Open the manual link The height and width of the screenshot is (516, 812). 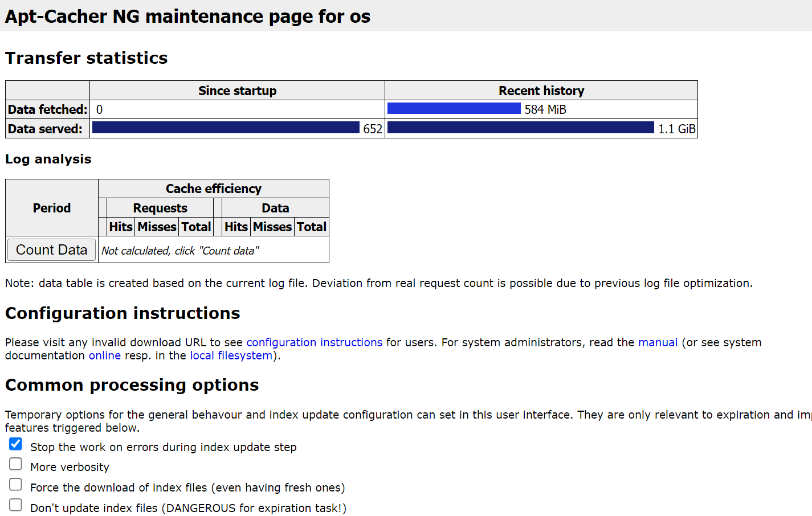(x=658, y=342)
